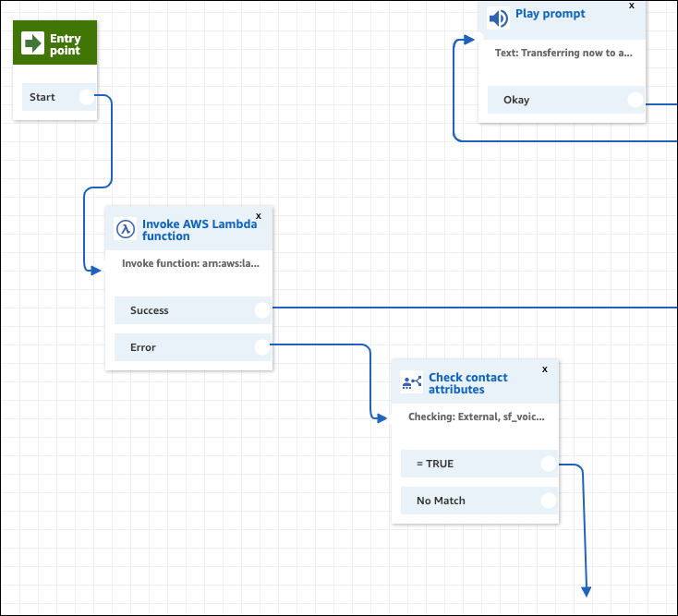Open the Check contact attributes title
This screenshot has width=678, height=616.
467,383
